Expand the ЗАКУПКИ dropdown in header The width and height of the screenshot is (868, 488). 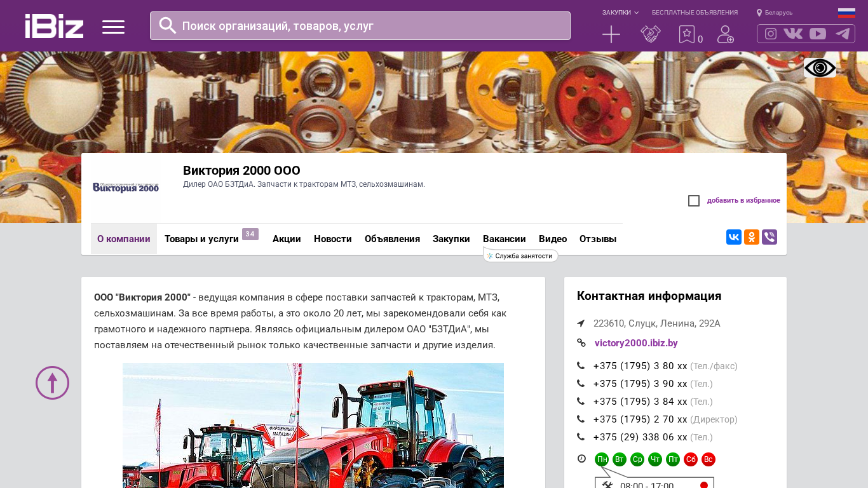coord(620,13)
